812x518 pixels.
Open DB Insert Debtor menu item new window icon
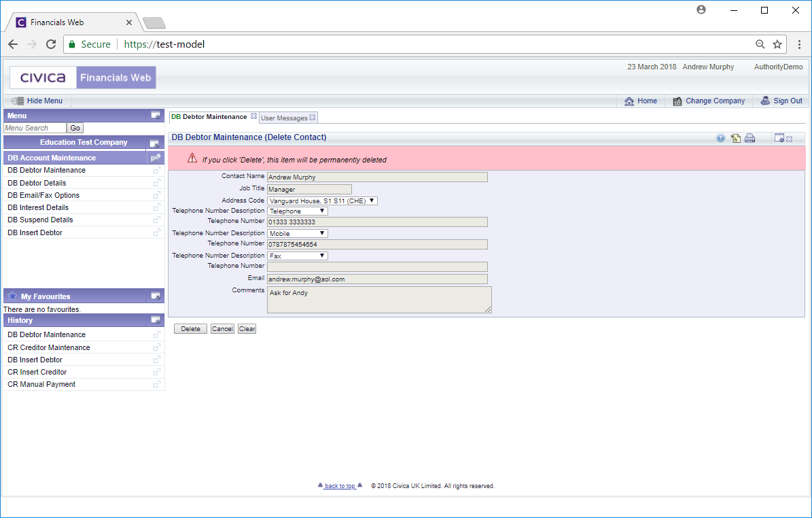156,232
